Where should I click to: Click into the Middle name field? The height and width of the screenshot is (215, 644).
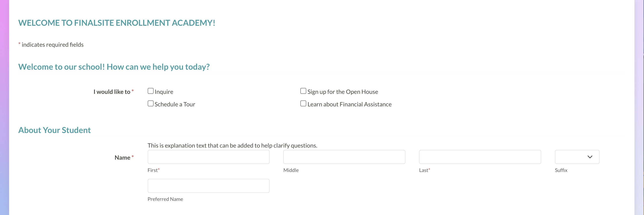(344, 157)
